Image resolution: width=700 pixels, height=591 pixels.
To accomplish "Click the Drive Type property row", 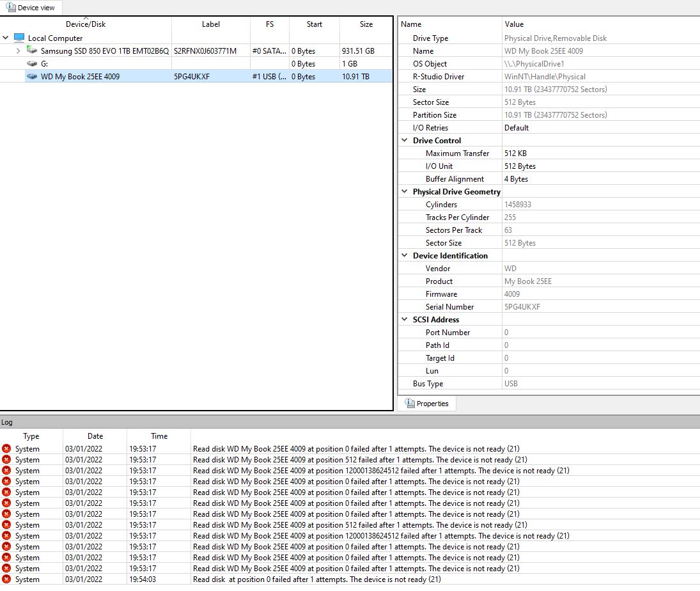I will point(549,38).
